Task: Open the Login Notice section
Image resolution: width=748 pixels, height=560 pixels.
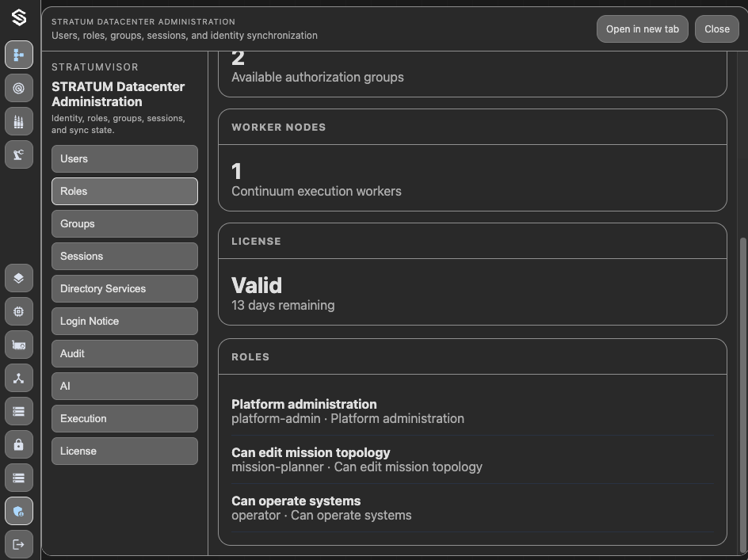Action: (124, 321)
